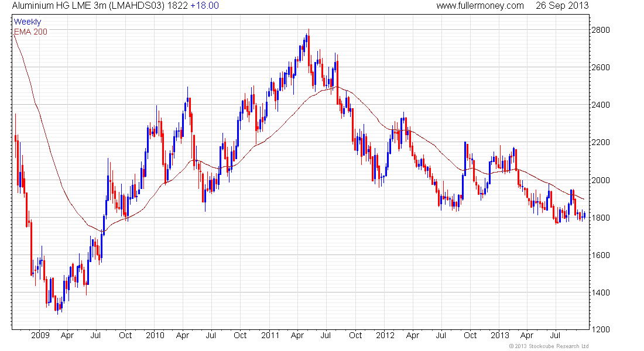This screenshot has height=351, width=644.
Task: Click the 'EMA 200' legend label
Action: click(31, 32)
